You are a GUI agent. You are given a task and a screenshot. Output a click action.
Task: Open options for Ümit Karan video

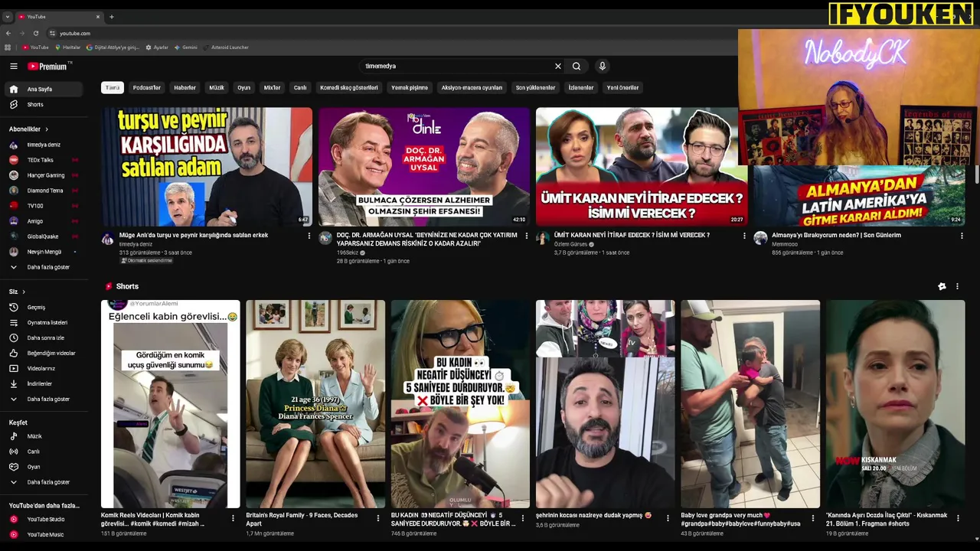pos(744,236)
